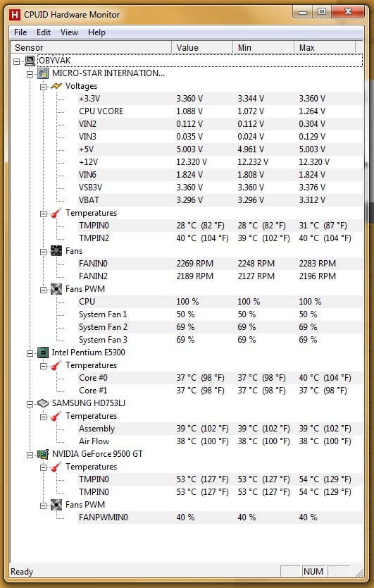374x588 pixels.
Task: Close the Hardware Monitor window
Action: click(x=348, y=12)
